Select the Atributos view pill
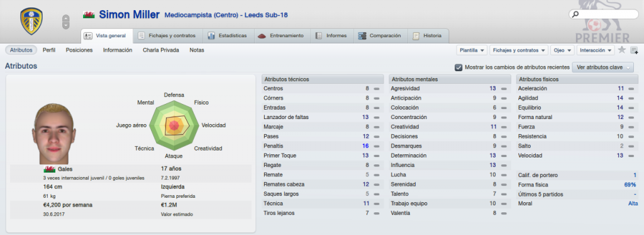Image resolution: width=644 pixels, height=235 pixels. tap(21, 50)
